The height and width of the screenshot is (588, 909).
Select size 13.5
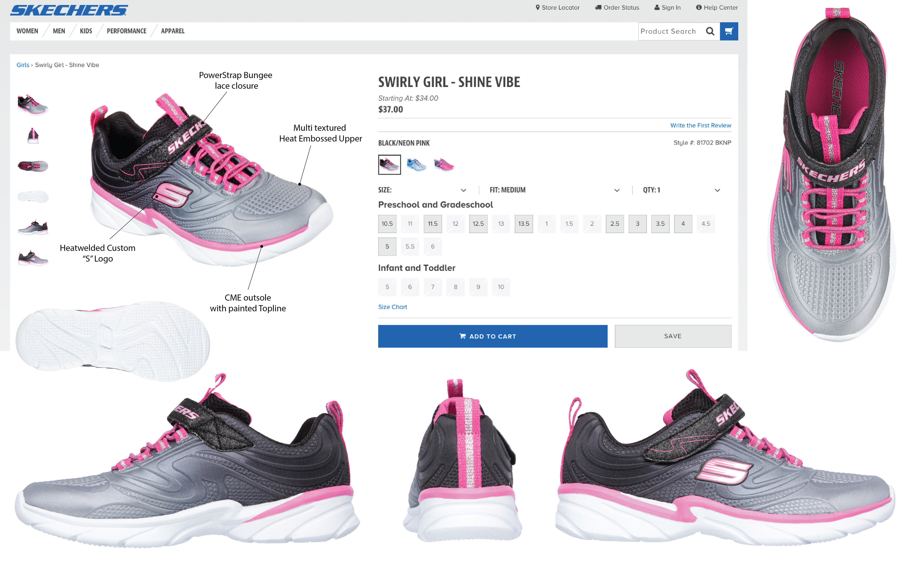524,224
